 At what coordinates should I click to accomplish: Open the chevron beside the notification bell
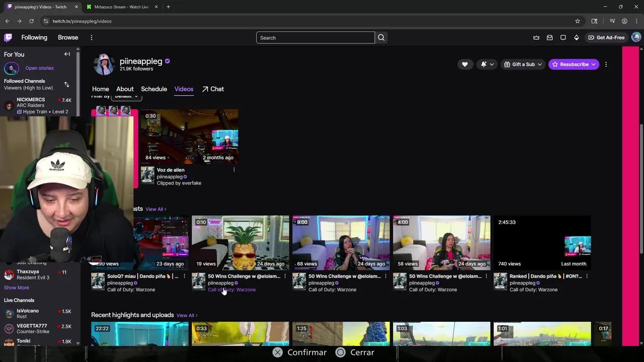[x=491, y=64]
